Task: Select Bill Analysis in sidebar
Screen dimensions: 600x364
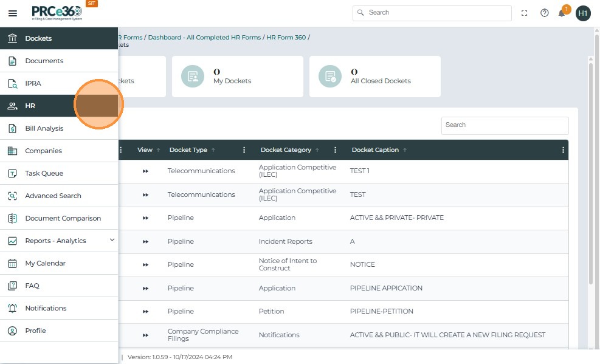Action: click(x=44, y=128)
